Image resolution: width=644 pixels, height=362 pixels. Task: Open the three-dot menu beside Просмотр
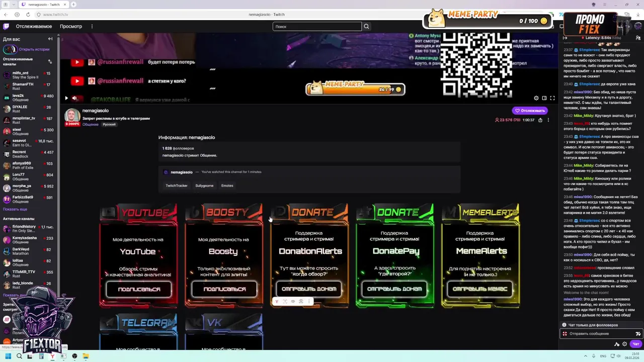click(92, 26)
